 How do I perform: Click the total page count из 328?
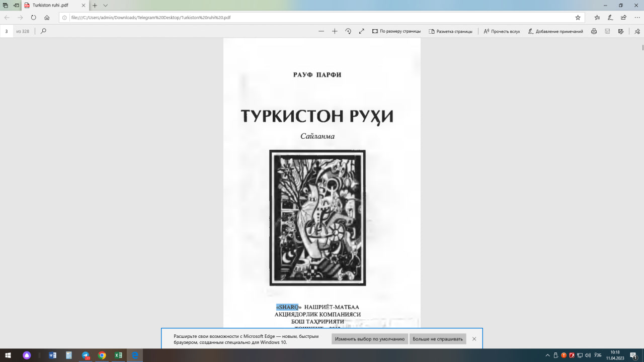(x=23, y=31)
